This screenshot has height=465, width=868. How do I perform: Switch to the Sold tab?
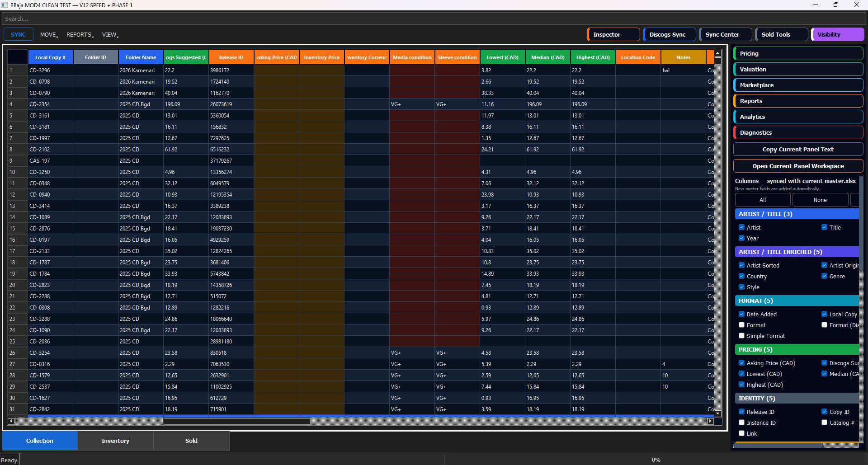click(x=191, y=441)
